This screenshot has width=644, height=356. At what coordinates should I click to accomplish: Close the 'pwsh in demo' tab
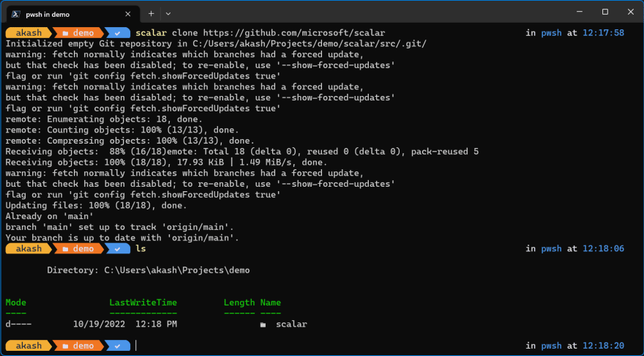[x=128, y=14]
